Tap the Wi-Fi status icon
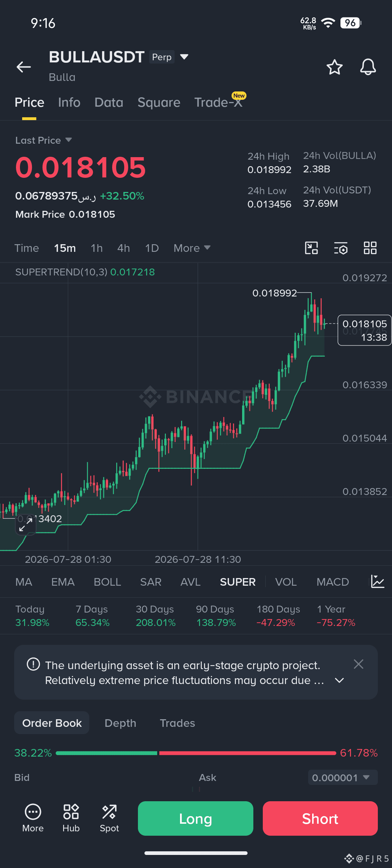 click(328, 23)
